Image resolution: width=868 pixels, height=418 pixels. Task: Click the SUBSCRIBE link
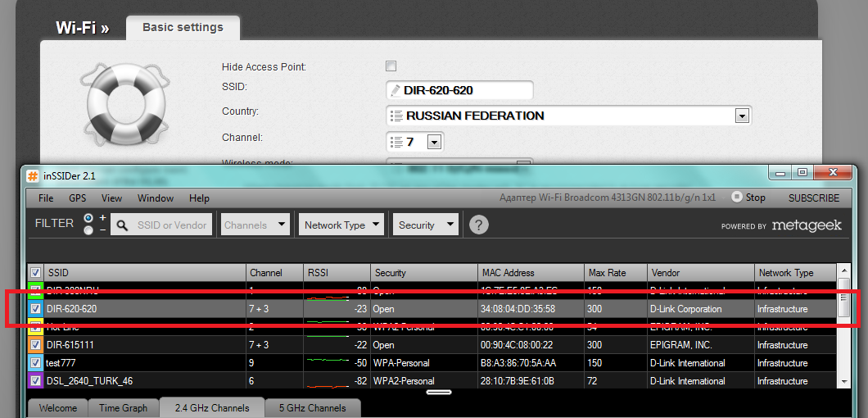(x=814, y=198)
